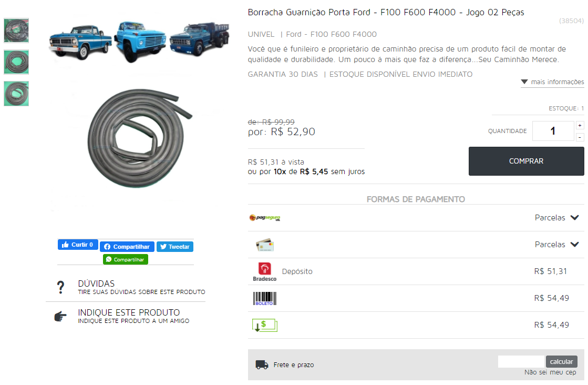588x385 pixels.
Task: Click the calcular shipping button
Action: coord(561,362)
